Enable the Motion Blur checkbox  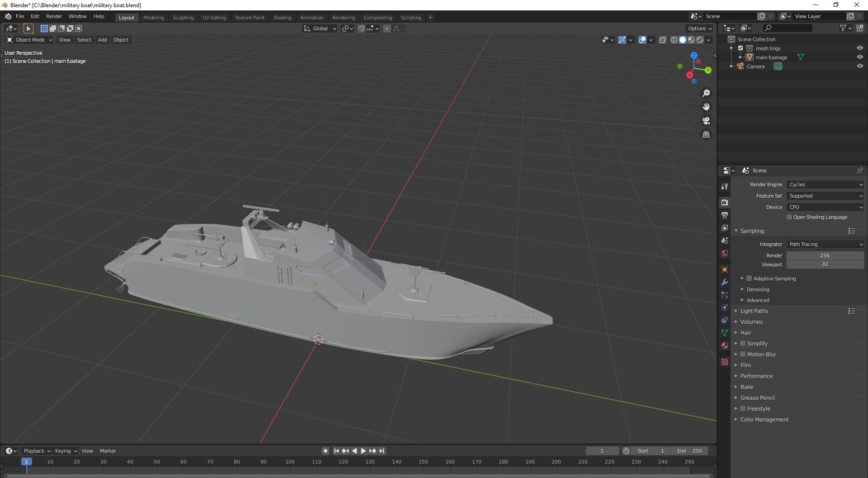click(743, 355)
